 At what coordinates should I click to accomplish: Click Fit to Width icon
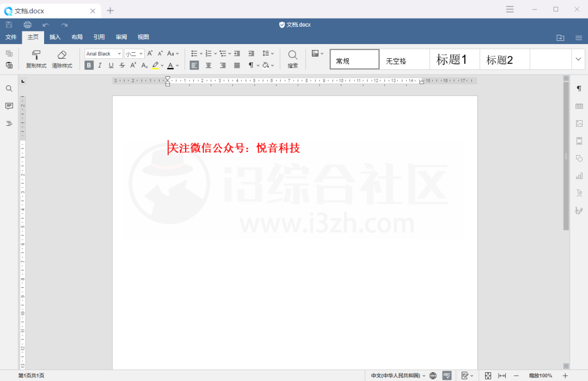[x=502, y=376]
